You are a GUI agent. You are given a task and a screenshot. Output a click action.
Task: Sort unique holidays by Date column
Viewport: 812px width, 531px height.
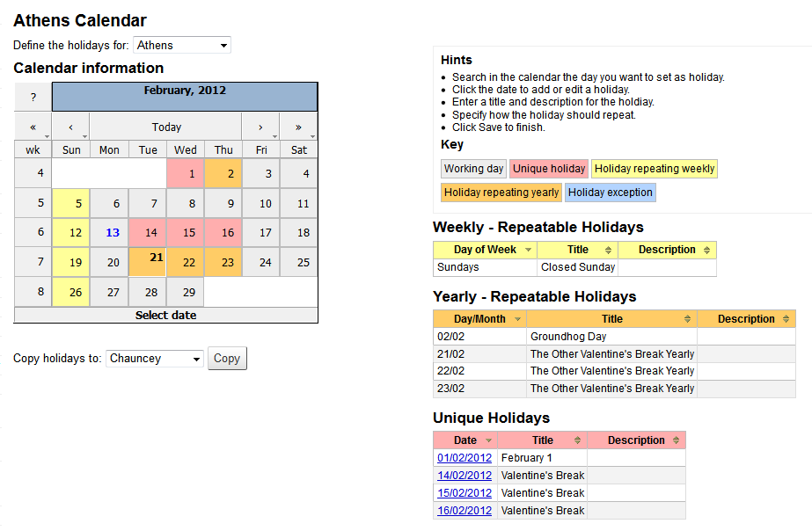(x=465, y=440)
